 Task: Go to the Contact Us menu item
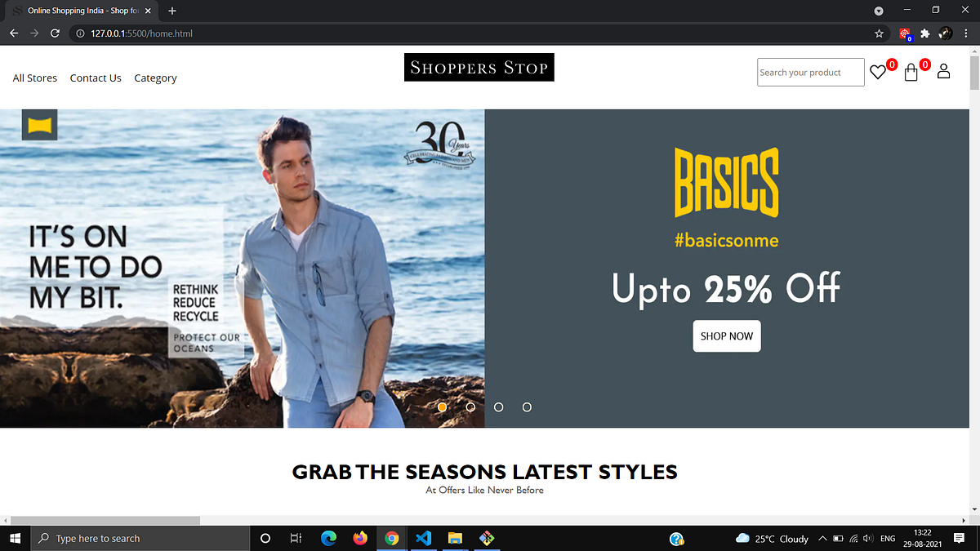coord(96,78)
